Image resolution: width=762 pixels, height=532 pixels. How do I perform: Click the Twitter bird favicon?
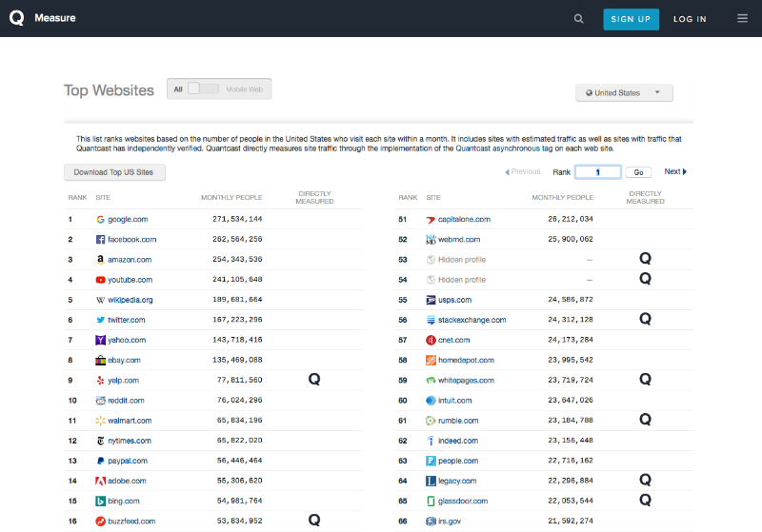[x=100, y=320]
